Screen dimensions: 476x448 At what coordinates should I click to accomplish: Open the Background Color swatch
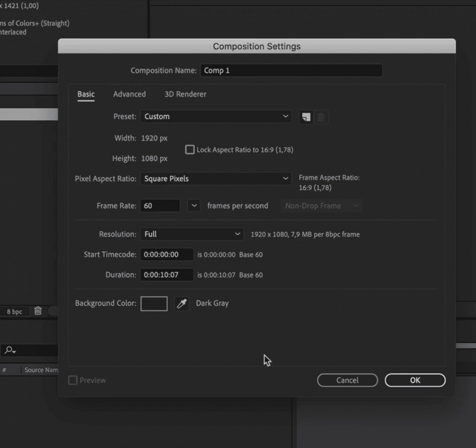click(x=154, y=304)
